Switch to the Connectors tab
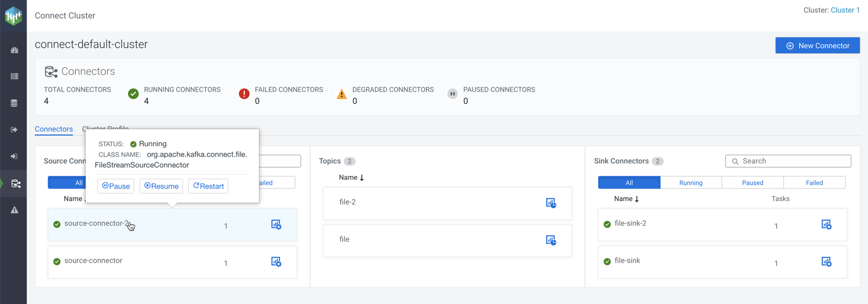This screenshot has width=868, height=304. (x=54, y=129)
